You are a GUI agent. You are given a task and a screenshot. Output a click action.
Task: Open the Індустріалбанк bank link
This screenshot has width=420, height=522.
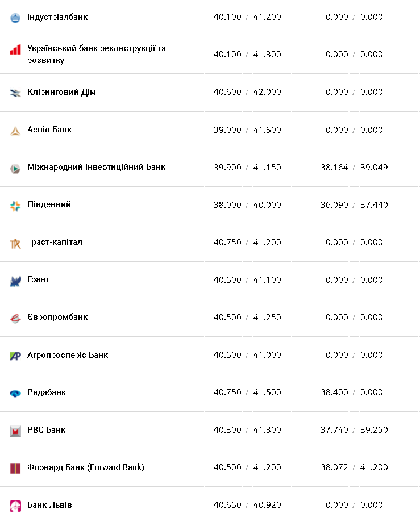pos(57,17)
